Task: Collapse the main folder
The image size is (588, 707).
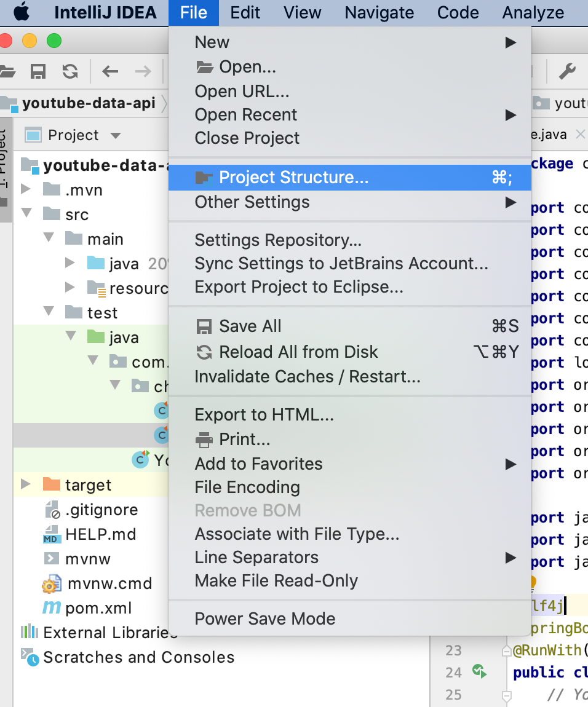Action: tap(49, 237)
